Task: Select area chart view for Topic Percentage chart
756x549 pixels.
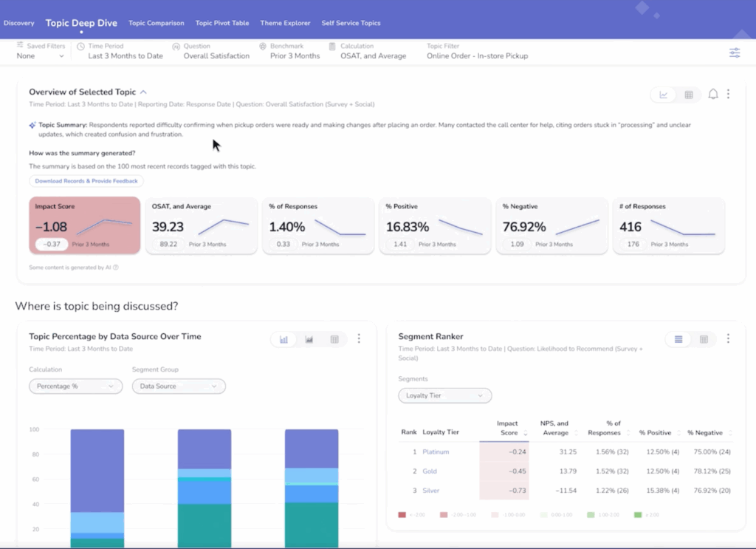Action: point(309,339)
